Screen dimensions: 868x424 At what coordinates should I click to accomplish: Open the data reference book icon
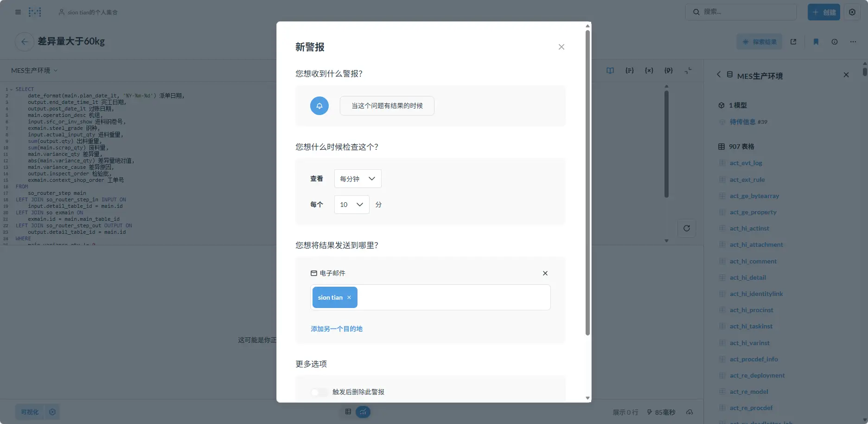pos(610,71)
